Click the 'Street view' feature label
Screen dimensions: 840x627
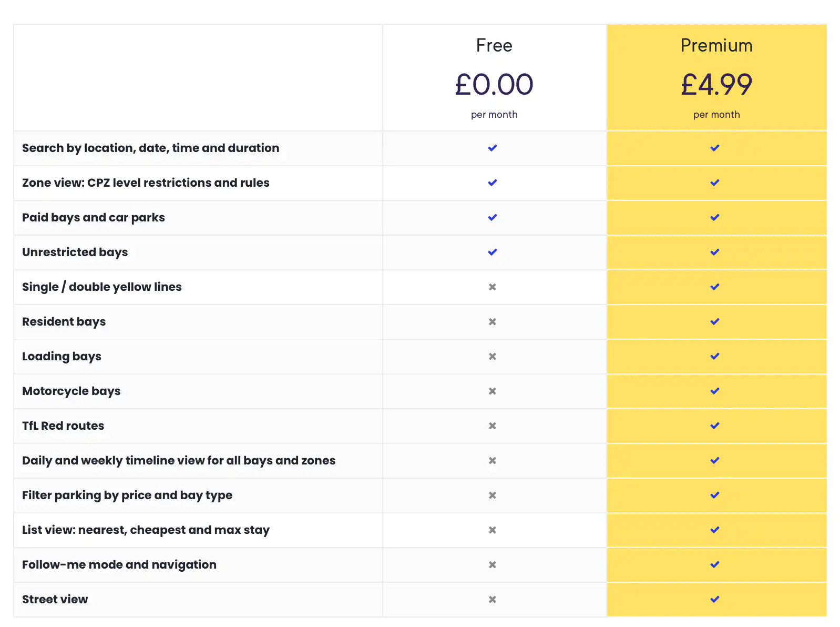click(55, 599)
